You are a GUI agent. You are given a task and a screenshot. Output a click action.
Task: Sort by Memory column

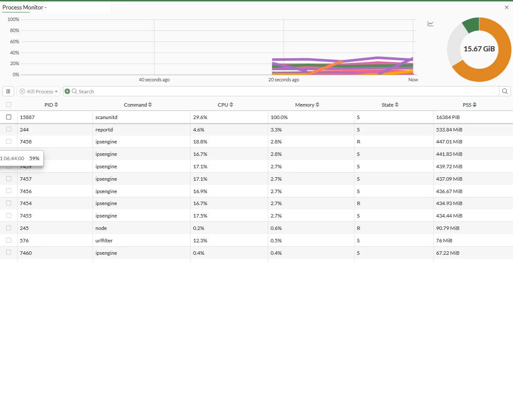tap(307, 104)
